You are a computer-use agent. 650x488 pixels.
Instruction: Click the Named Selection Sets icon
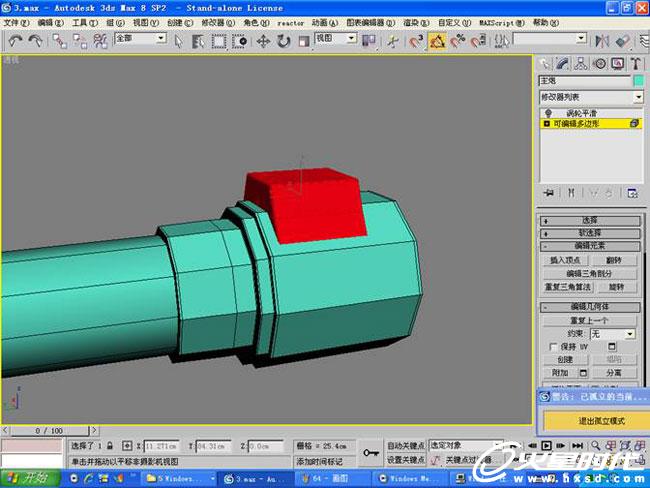click(x=501, y=41)
